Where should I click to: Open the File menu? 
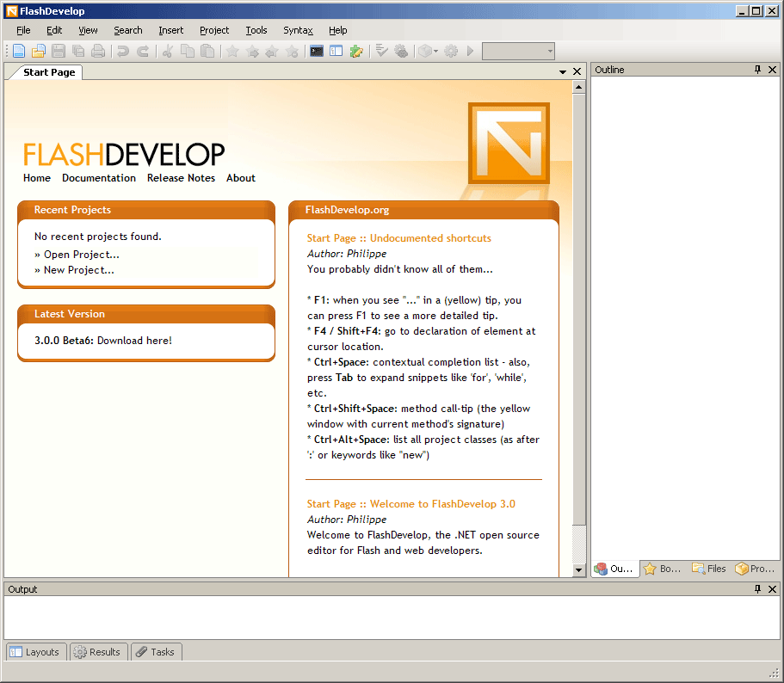click(23, 30)
